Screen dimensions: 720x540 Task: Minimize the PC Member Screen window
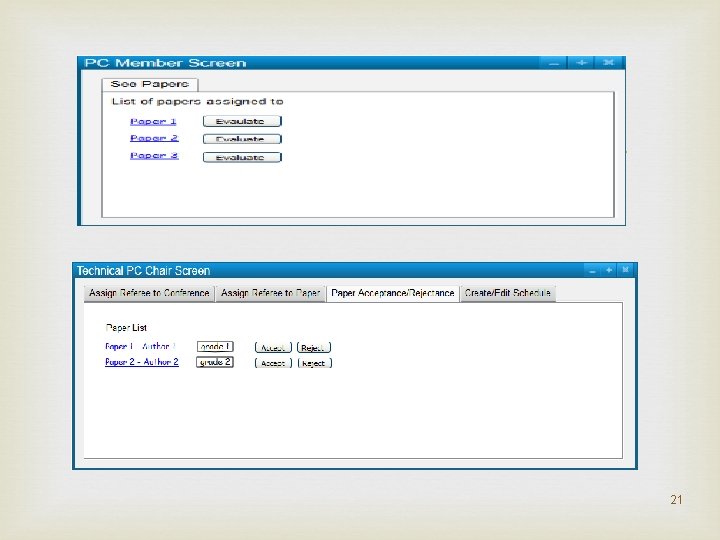554,62
